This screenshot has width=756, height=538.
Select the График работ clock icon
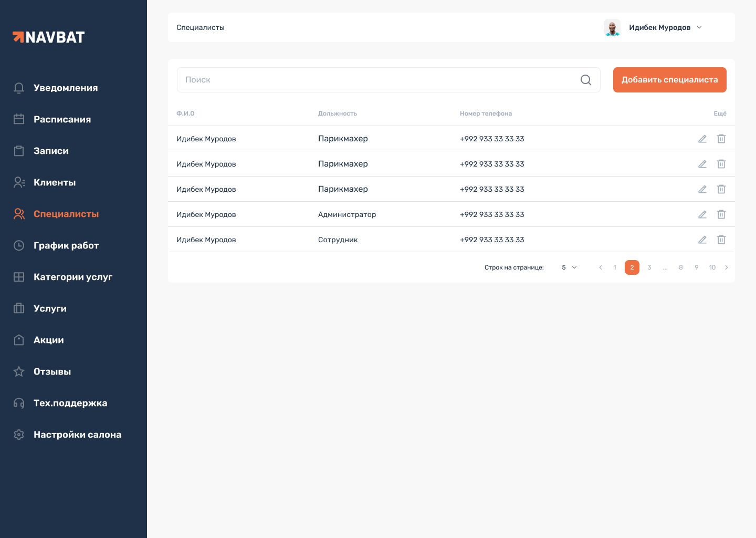click(19, 245)
